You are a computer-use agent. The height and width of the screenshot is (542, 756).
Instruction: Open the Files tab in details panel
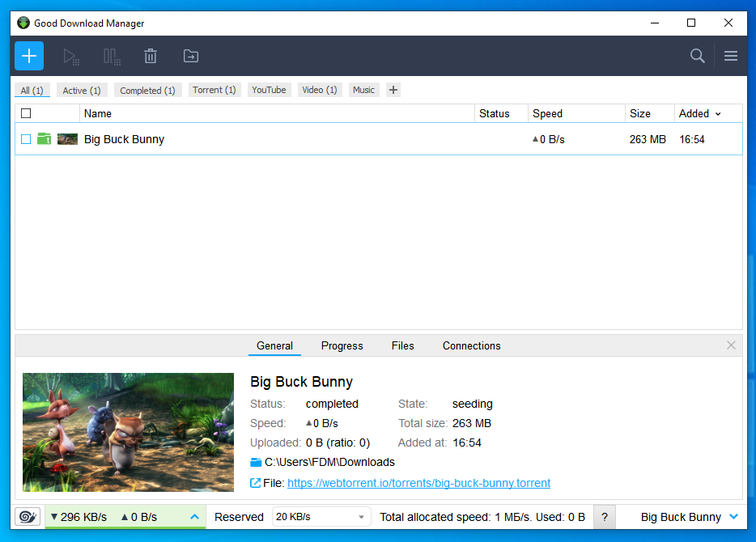pos(402,345)
